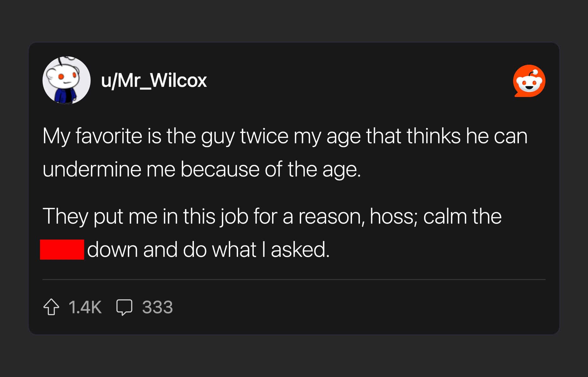Click the red censor block
The height and width of the screenshot is (377, 588).
[x=62, y=249]
